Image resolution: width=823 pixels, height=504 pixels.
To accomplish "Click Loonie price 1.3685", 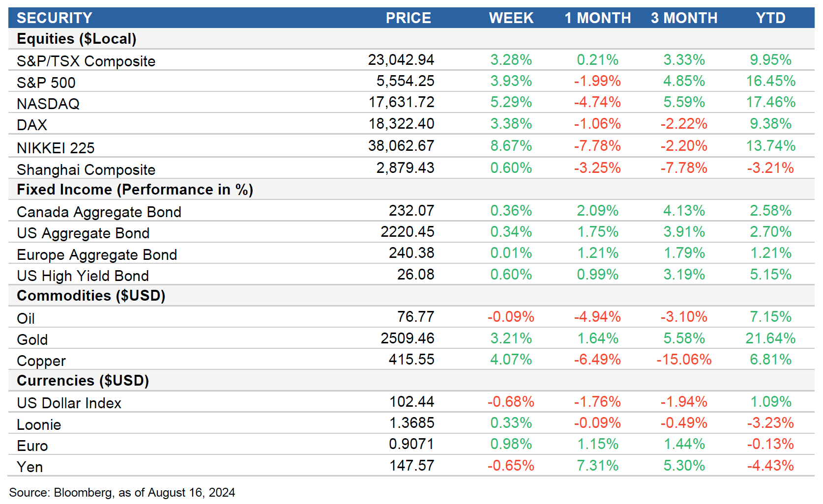I will pos(411,423).
